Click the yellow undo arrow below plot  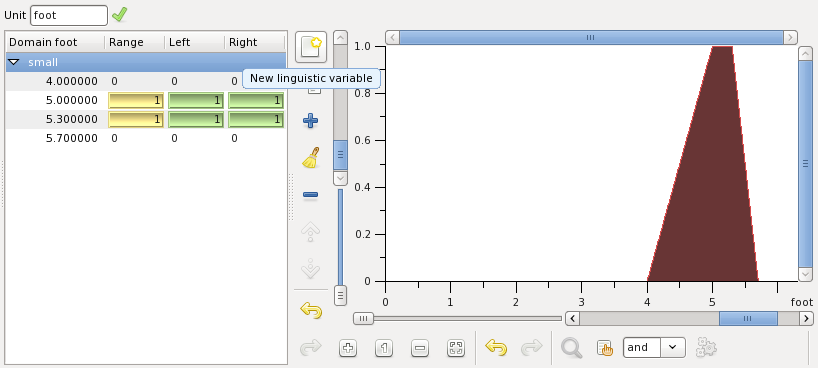tap(496, 347)
